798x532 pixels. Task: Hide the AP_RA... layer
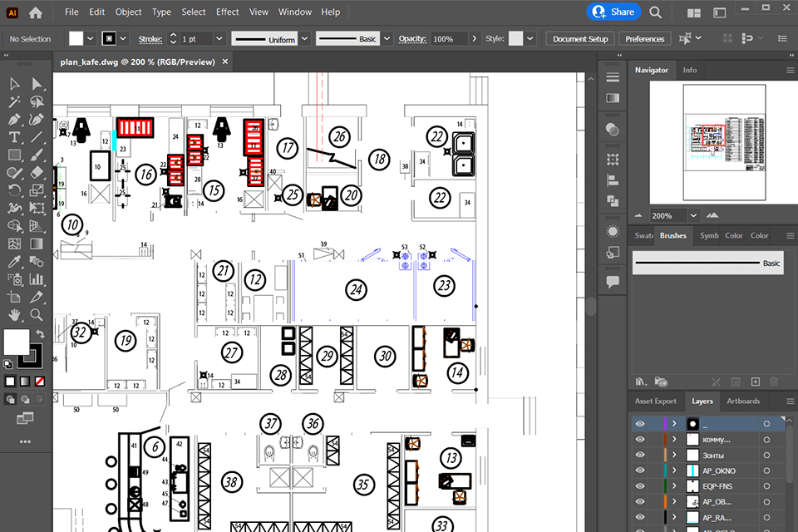pos(640,517)
